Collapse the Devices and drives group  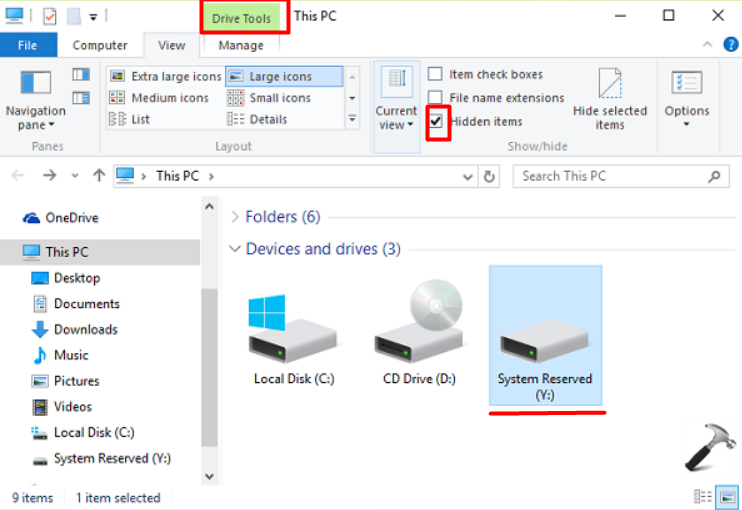coord(235,249)
